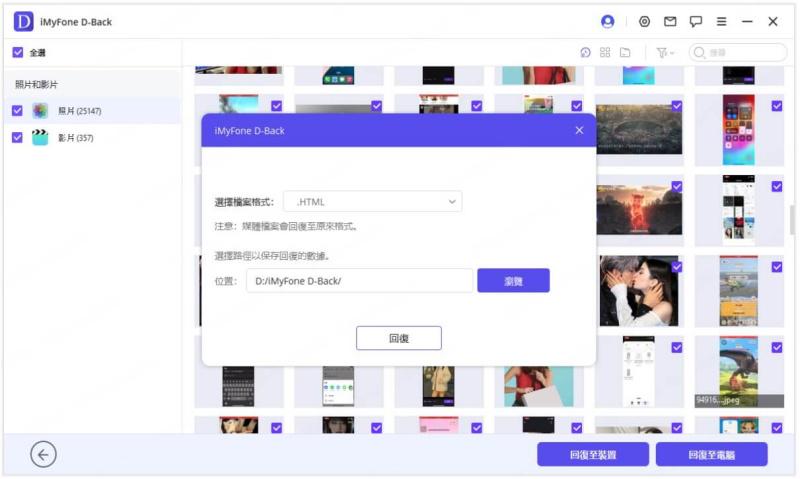The height and width of the screenshot is (479, 800).
Task: Close the iMyFone D-Back dialog
Action: 579,130
